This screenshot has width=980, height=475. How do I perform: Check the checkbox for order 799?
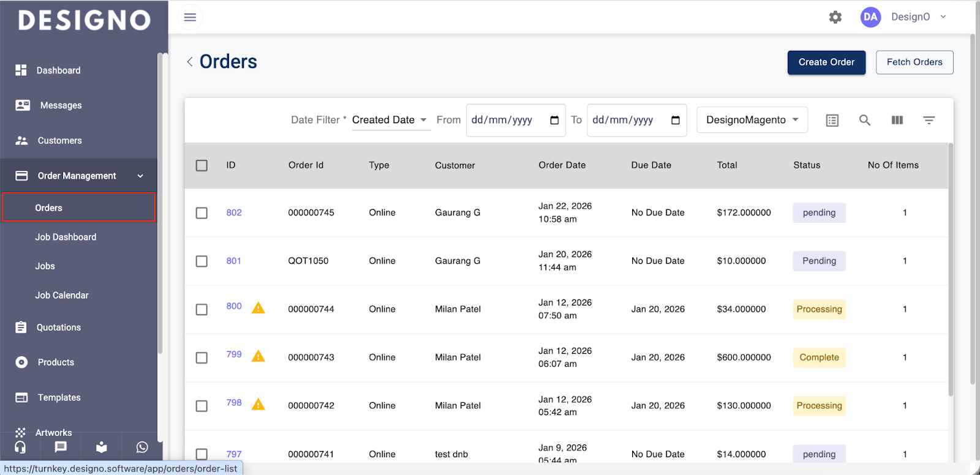pos(202,357)
